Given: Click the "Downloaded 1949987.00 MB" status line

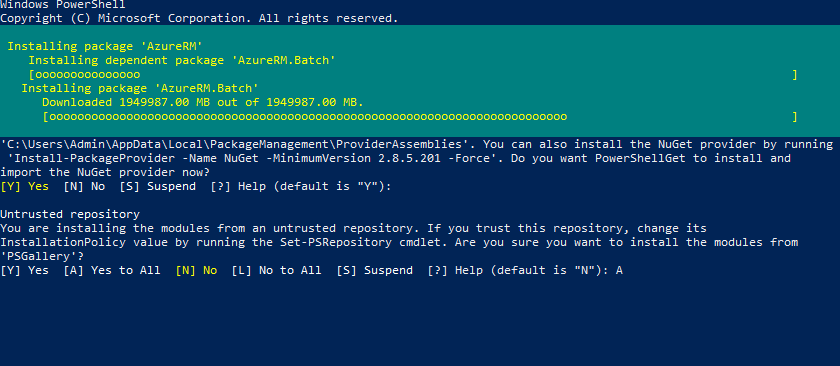Looking at the screenshot, I should tap(203, 102).
